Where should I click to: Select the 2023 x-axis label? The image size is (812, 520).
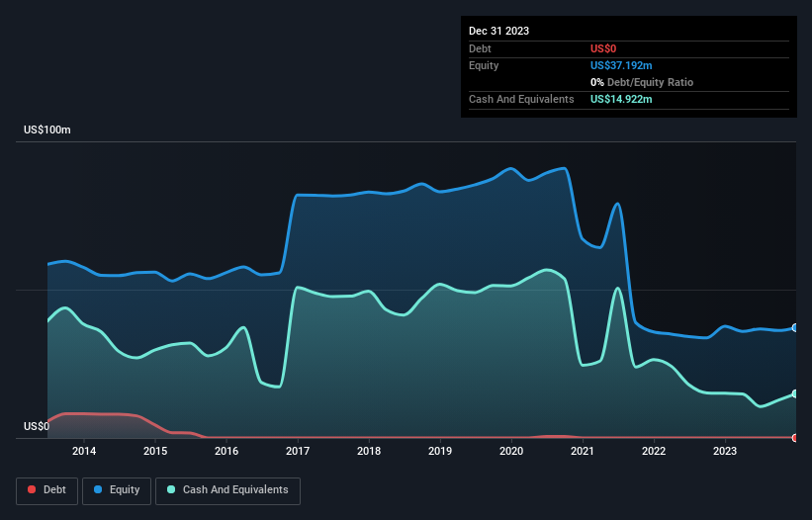pos(725,451)
